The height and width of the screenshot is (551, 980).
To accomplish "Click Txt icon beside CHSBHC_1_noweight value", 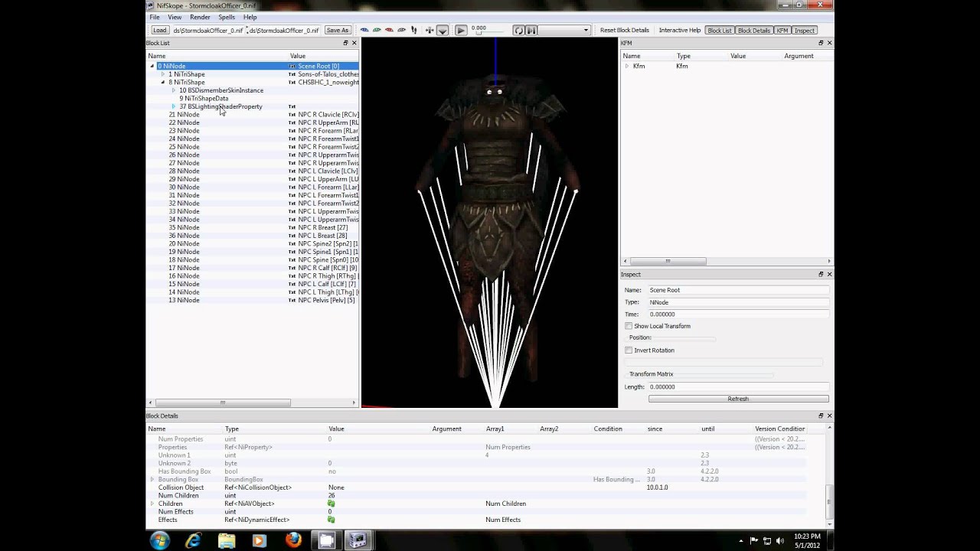I will point(292,83).
